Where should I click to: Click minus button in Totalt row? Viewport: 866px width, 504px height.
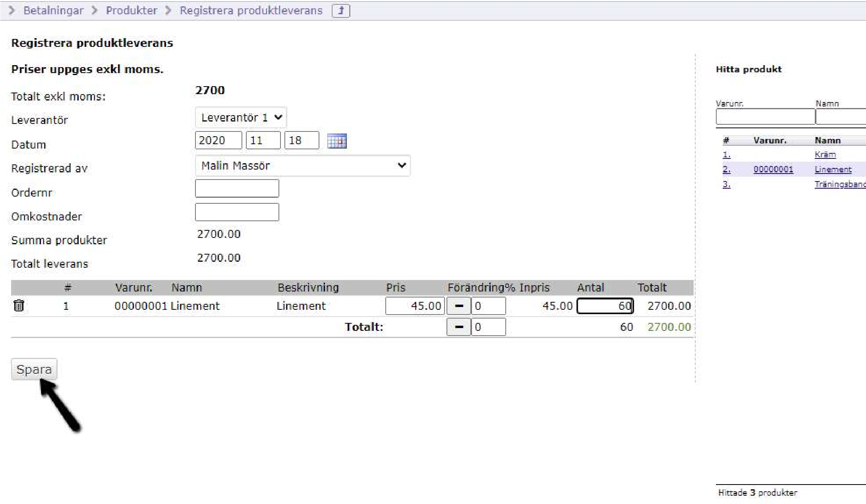pyautogui.click(x=458, y=327)
